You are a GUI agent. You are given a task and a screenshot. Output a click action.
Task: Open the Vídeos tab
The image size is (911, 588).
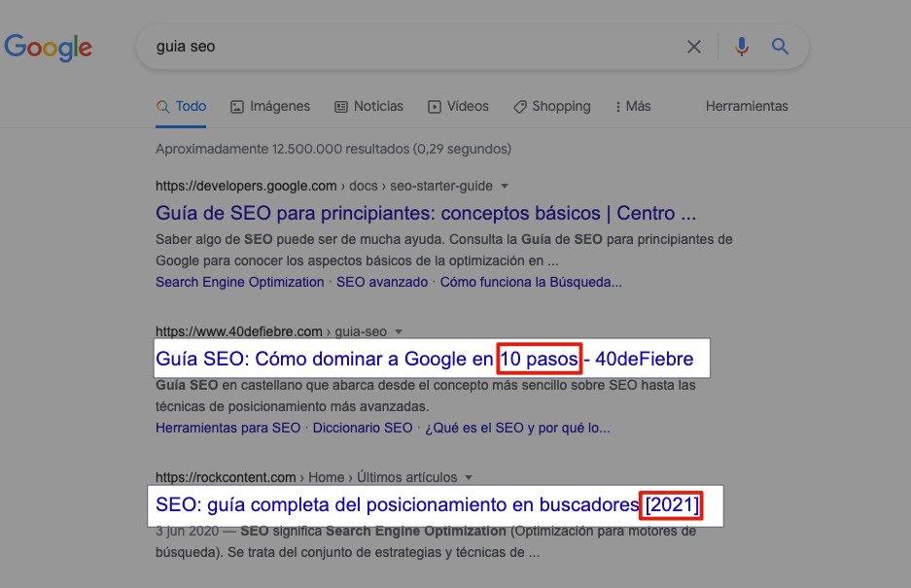click(x=458, y=106)
